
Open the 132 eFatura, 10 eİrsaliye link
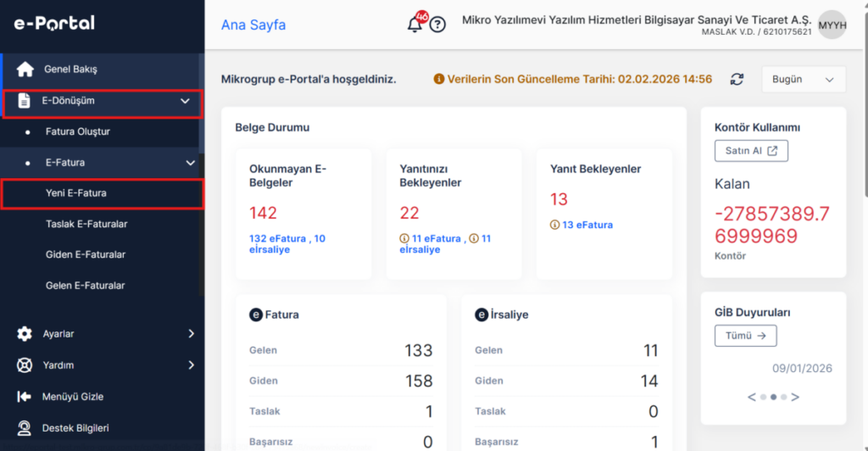pyautogui.click(x=287, y=244)
